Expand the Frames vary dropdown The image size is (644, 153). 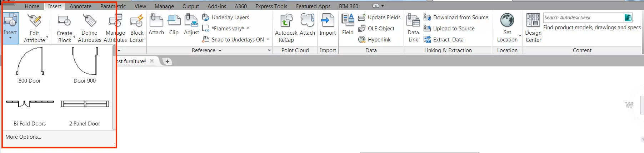click(x=248, y=28)
